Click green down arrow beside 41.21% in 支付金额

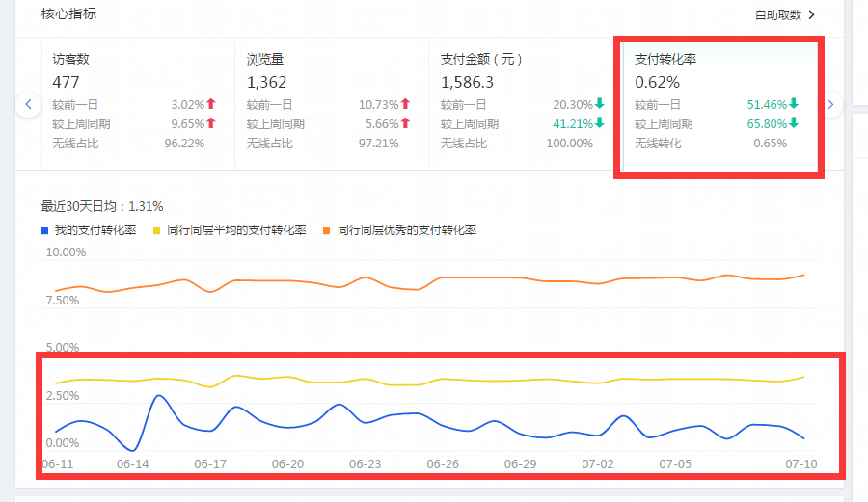[599, 123]
